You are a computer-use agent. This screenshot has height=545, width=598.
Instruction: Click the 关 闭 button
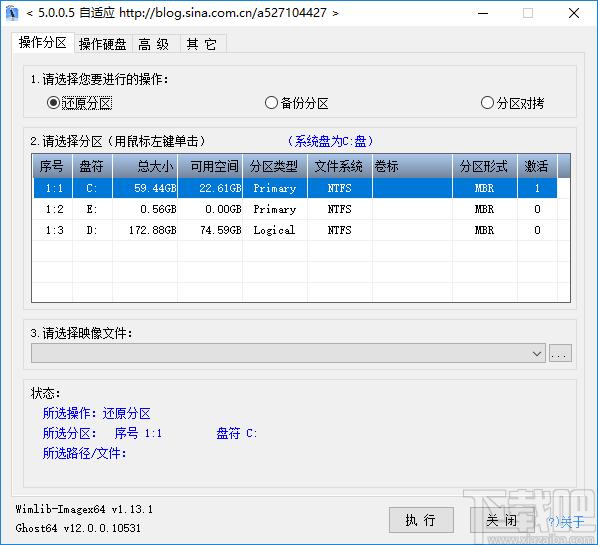tap(502, 520)
